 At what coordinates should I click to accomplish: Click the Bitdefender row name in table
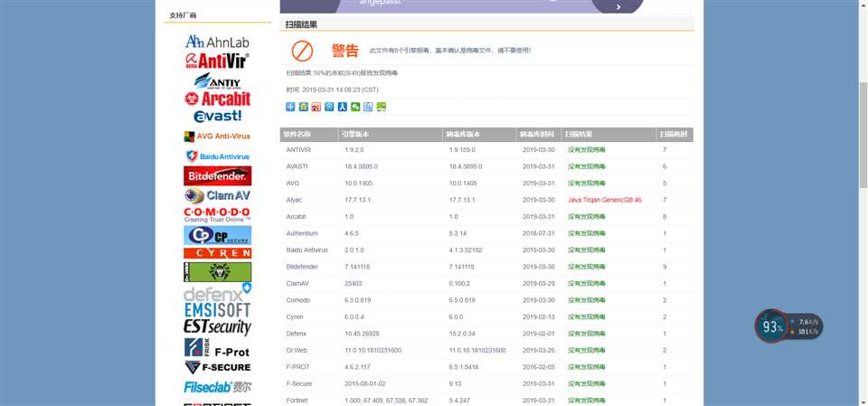point(302,267)
